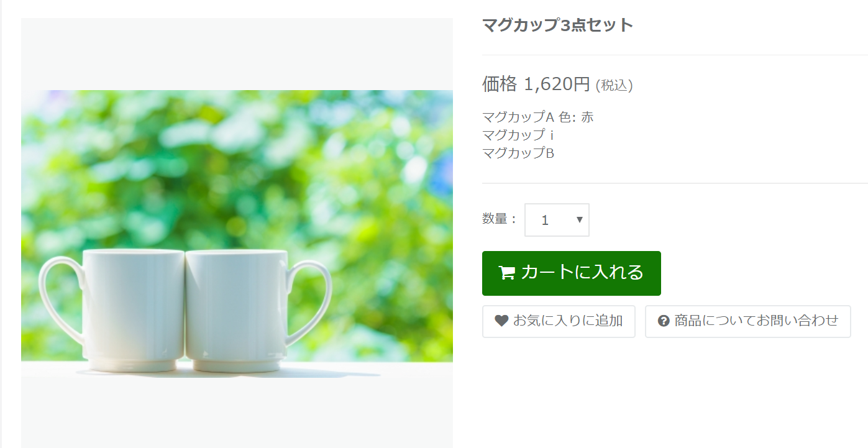Click the heart icon for favorites
This screenshot has width=868, height=448.
pyautogui.click(x=501, y=321)
